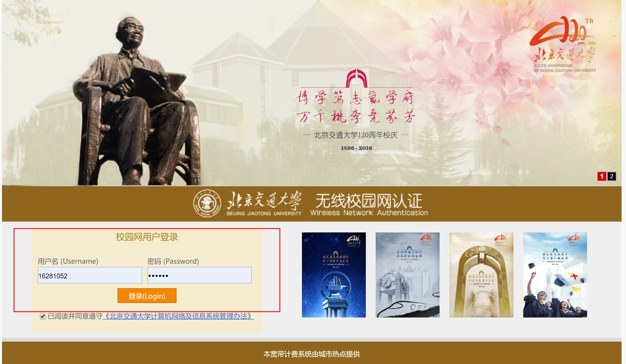
Task: Click the orange 登录(Login) button
Action: [147, 296]
